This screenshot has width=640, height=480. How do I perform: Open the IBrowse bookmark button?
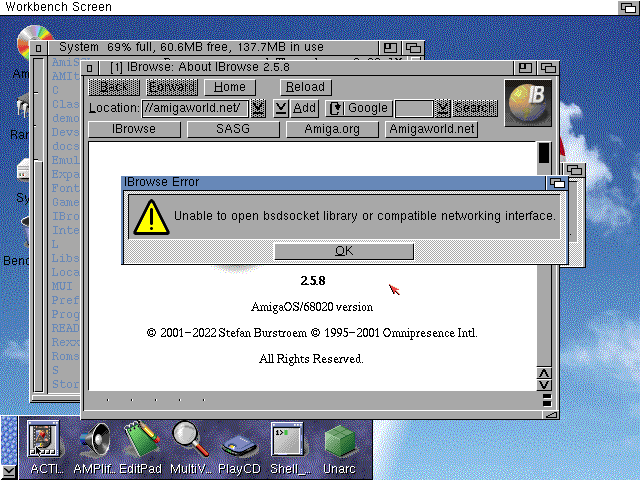coord(134,129)
